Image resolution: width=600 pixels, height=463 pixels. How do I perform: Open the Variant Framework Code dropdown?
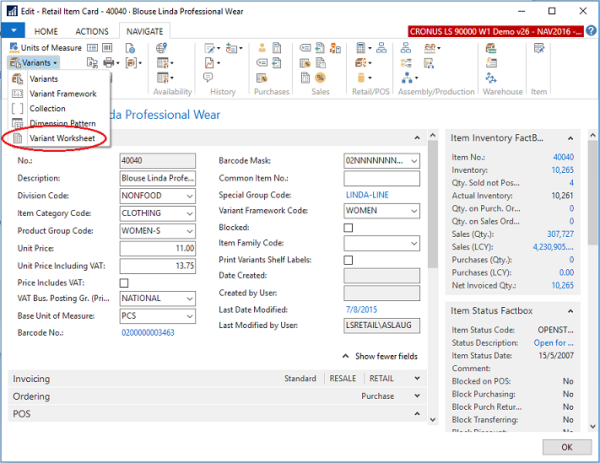[x=414, y=211]
